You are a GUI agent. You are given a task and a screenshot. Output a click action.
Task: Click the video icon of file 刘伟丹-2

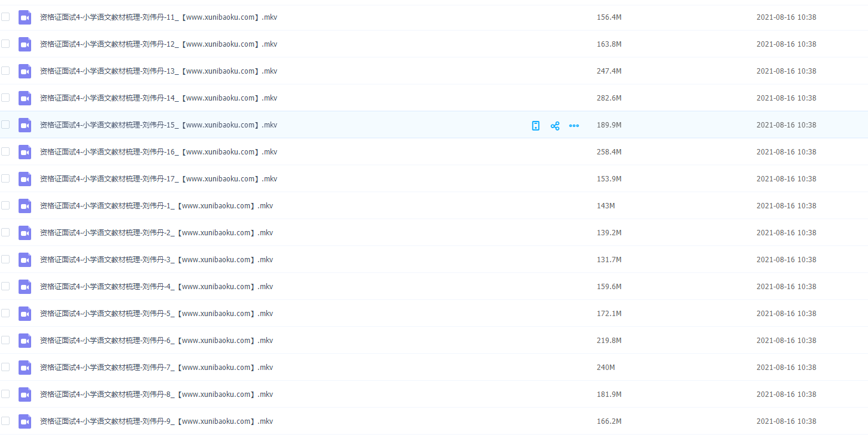pyautogui.click(x=25, y=233)
